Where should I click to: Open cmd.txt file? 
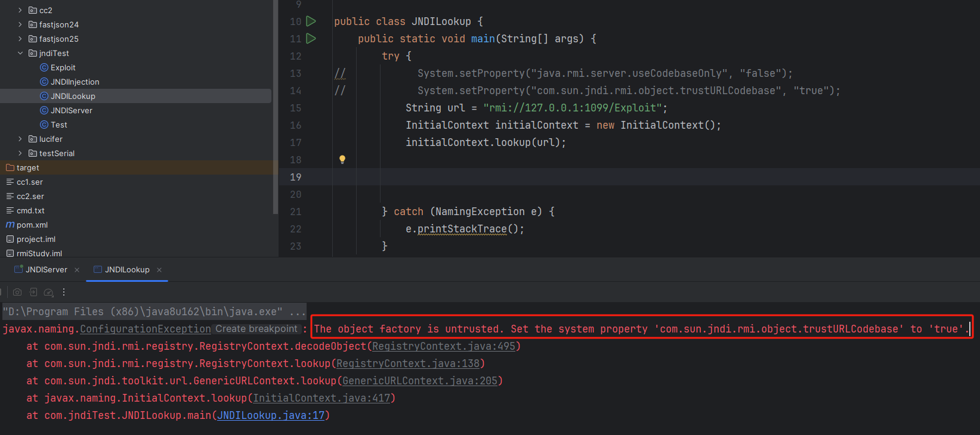coord(30,210)
